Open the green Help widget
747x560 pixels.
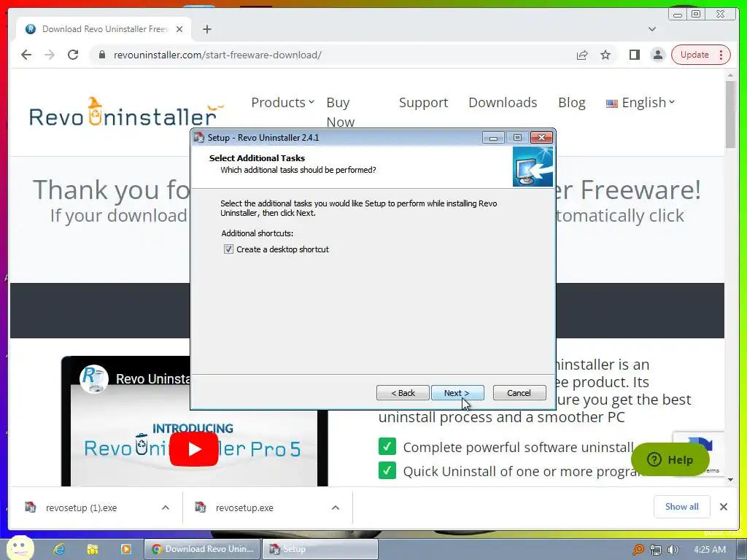(x=670, y=459)
